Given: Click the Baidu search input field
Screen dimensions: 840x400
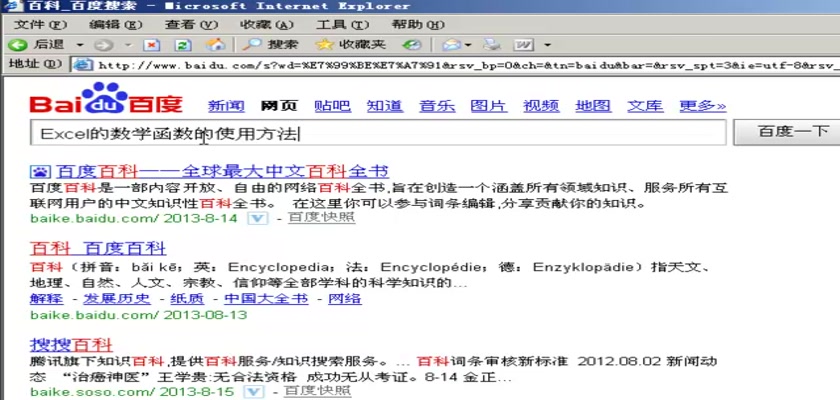Looking at the screenshot, I should [378, 133].
